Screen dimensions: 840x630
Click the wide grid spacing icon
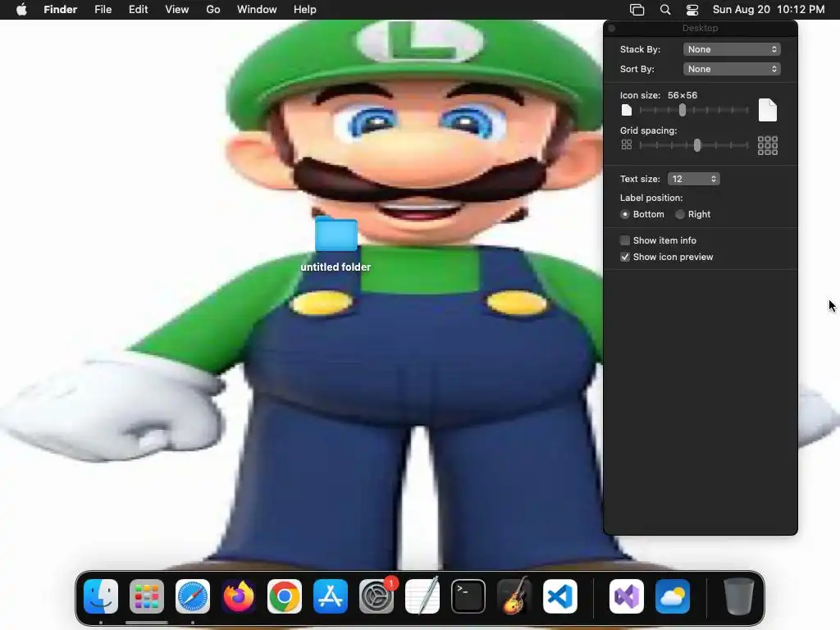pyautogui.click(x=768, y=145)
